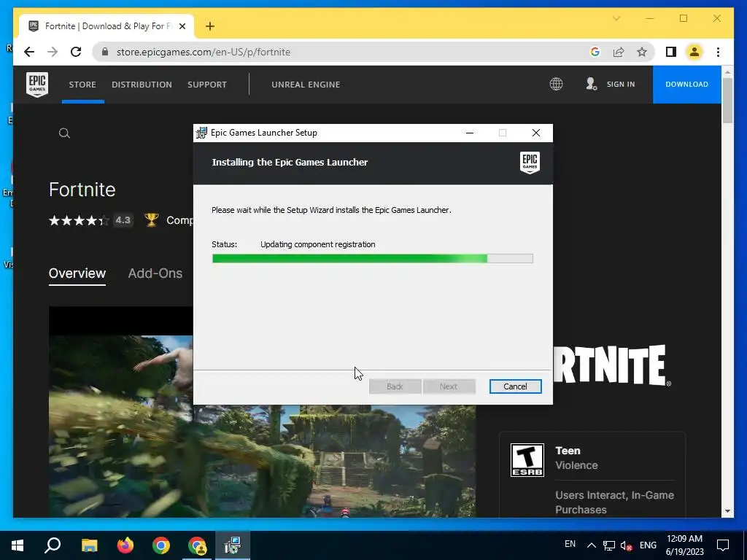Click the Sign In link
This screenshot has width=747, height=560.
coord(621,85)
